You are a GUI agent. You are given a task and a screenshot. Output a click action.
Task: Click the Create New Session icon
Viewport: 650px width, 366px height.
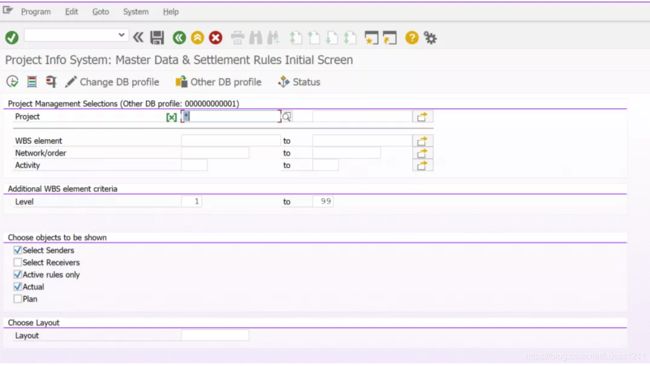click(371, 38)
